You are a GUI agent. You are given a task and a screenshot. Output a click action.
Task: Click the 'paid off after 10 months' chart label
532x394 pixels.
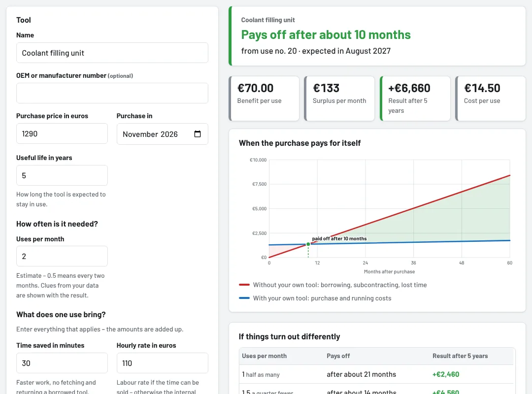[x=339, y=238]
